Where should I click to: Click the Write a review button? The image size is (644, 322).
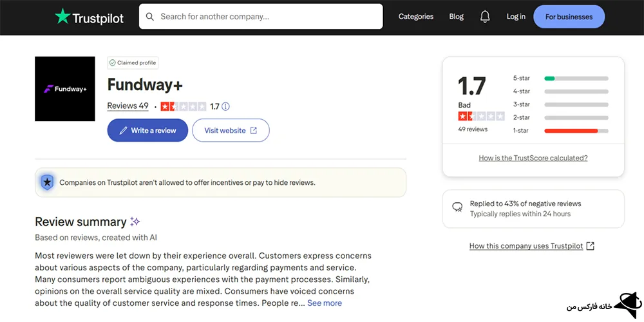pos(147,130)
